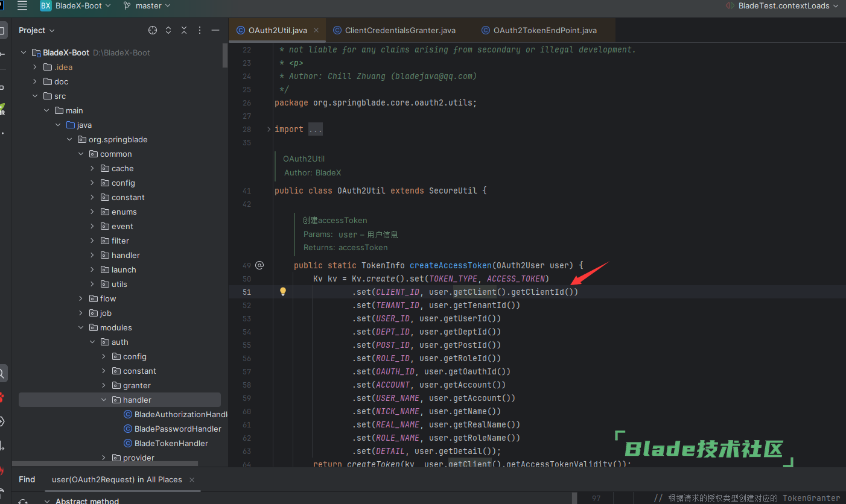Hide the Project tool window
The height and width of the screenshot is (504, 846).
coord(215,30)
